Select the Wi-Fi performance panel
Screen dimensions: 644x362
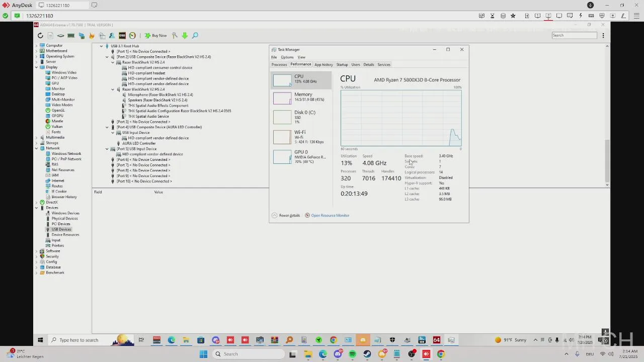coord(301,137)
